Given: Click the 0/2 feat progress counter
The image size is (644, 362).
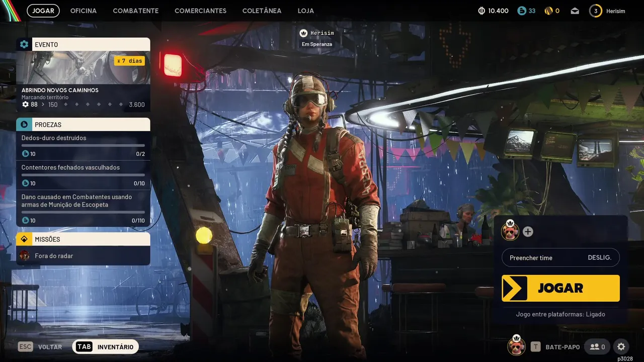Looking at the screenshot, I should [x=140, y=154].
